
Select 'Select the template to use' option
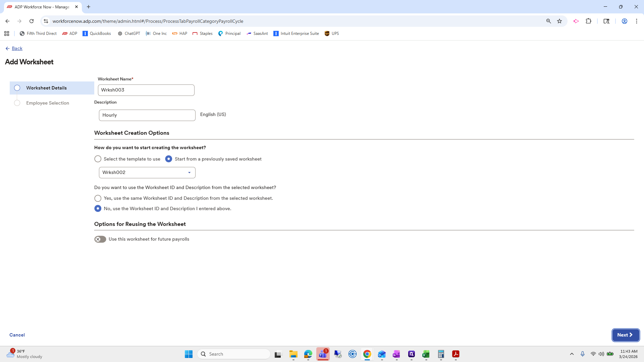(x=98, y=159)
